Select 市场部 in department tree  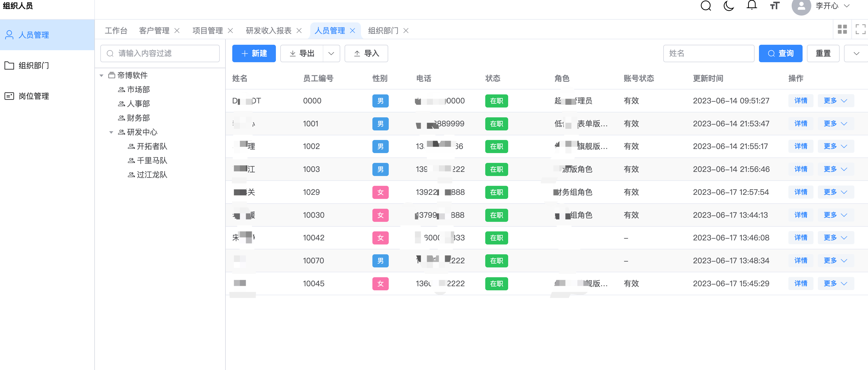point(138,89)
